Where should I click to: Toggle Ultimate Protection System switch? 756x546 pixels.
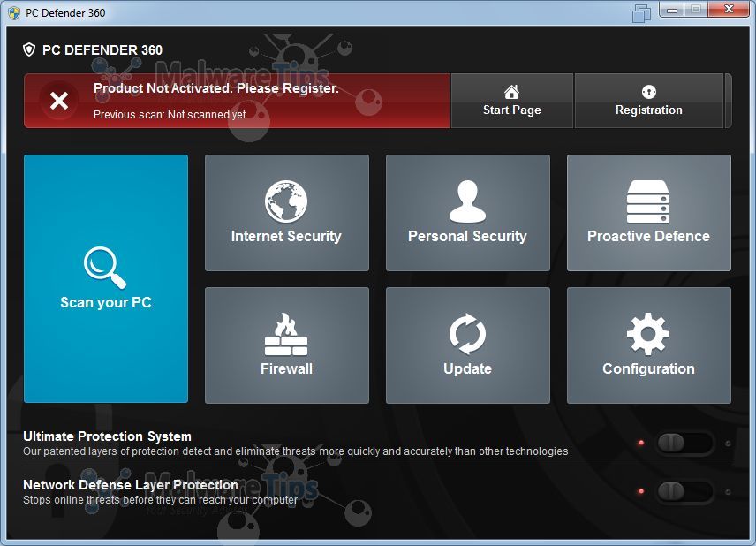(x=684, y=443)
